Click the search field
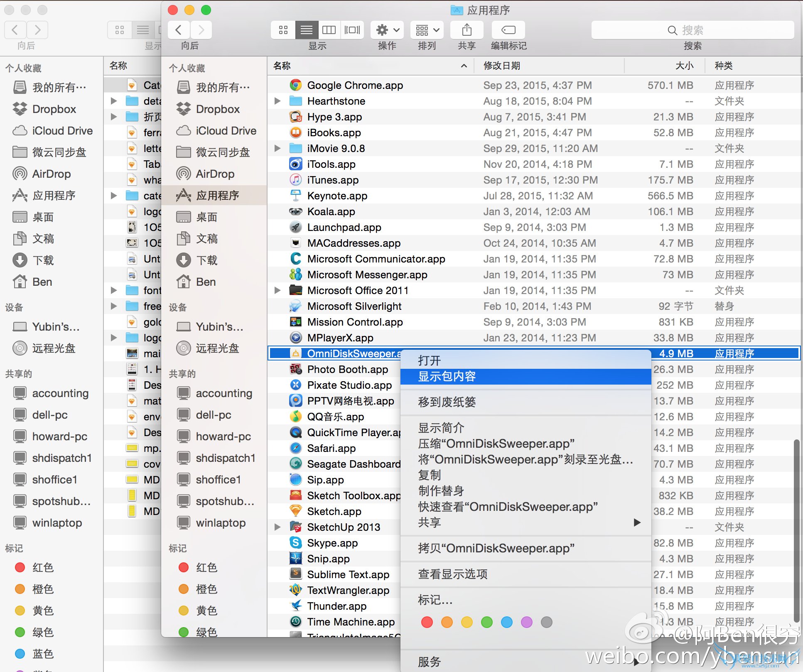The image size is (803, 672). click(692, 30)
